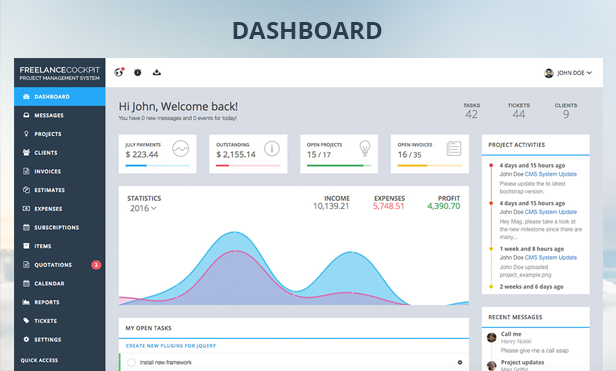Click the Clients 9 counter
The height and width of the screenshot is (371, 616).
566,111
